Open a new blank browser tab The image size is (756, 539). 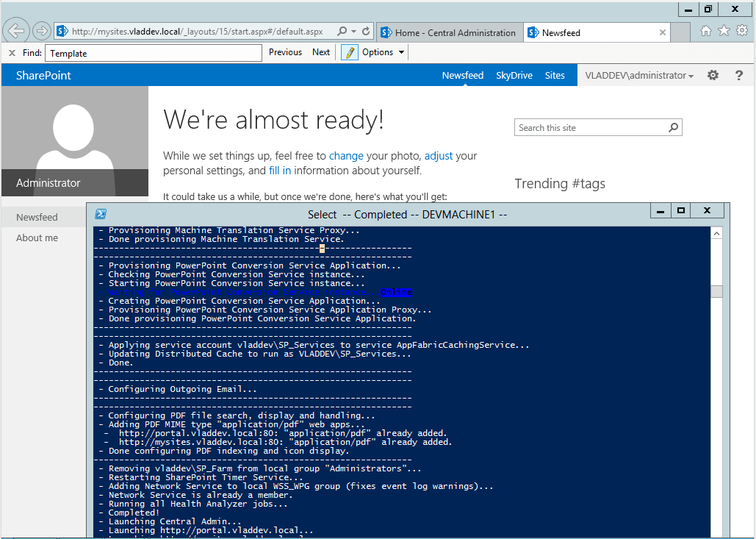680,32
